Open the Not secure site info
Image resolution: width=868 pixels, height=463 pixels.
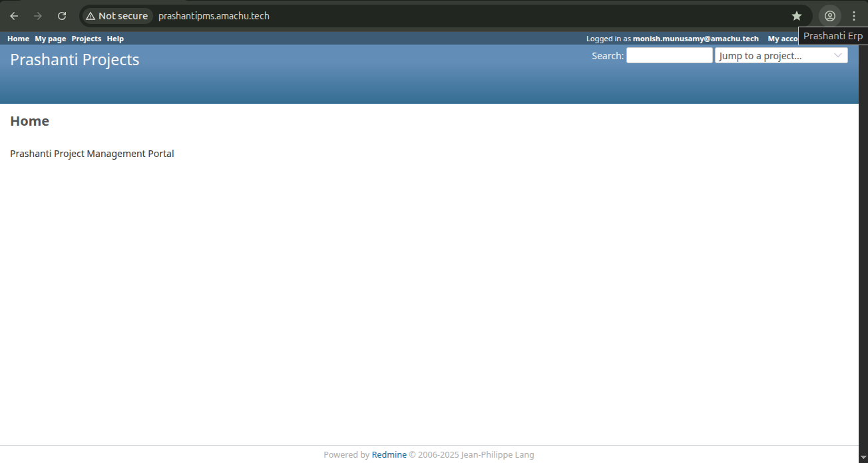[x=117, y=16]
